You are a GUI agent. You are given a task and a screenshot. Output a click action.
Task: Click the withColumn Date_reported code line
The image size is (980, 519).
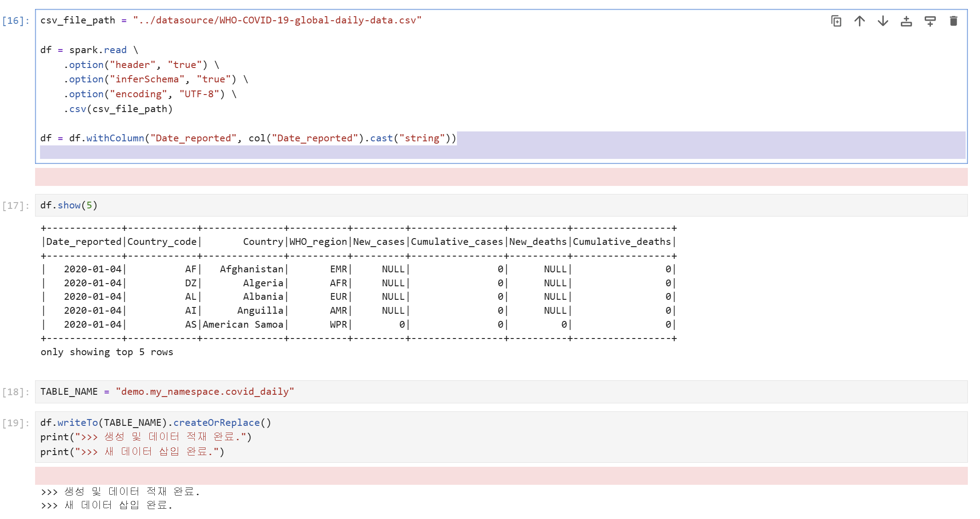point(248,138)
